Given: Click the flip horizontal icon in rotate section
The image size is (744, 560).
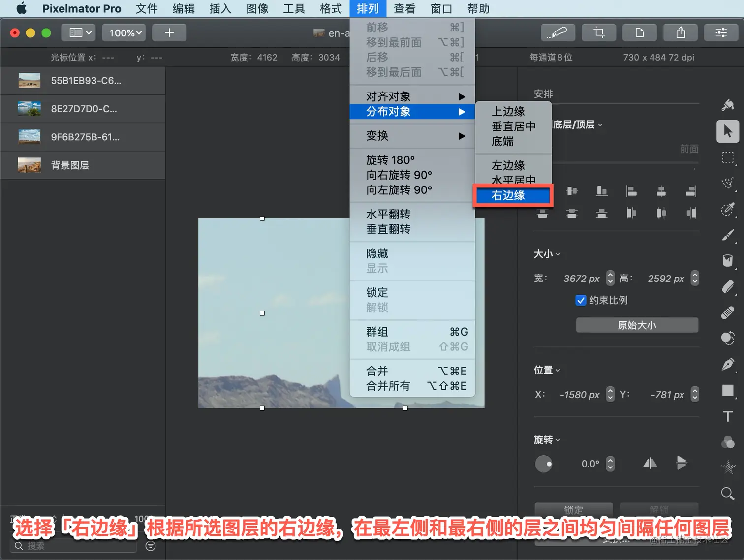Looking at the screenshot, I should tap(650, 463).
